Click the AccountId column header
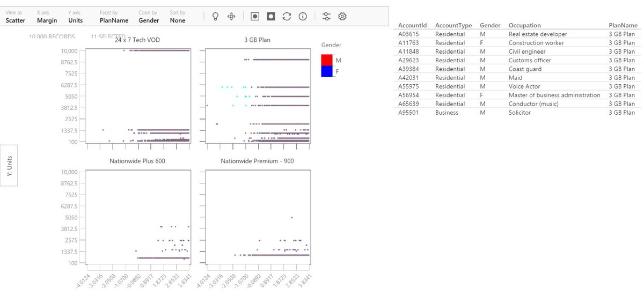Viewport: 644px width, 302px height. pos(412,25)
